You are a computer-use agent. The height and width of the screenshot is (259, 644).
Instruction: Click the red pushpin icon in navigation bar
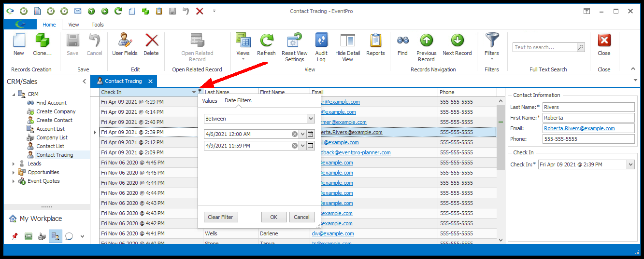click(x=14, y=236)
